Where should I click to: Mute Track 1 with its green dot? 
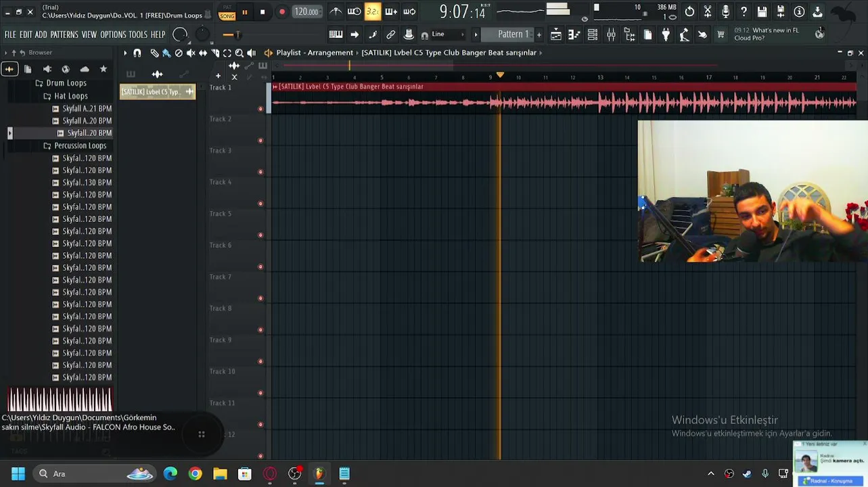[x=260, y=109]
